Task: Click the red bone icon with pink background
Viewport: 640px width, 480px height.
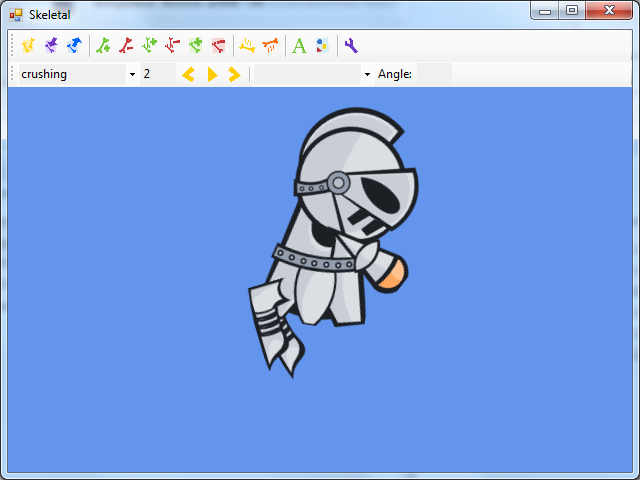Action: 218,45
